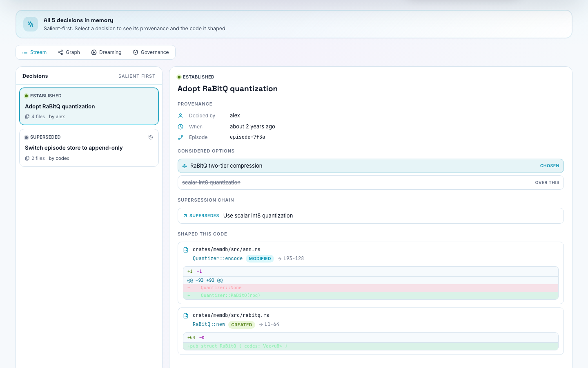Viewport: 588px width, 368px height.
Task: Select RaBitQ two-tier compression option
Action: tap(371, 166)
